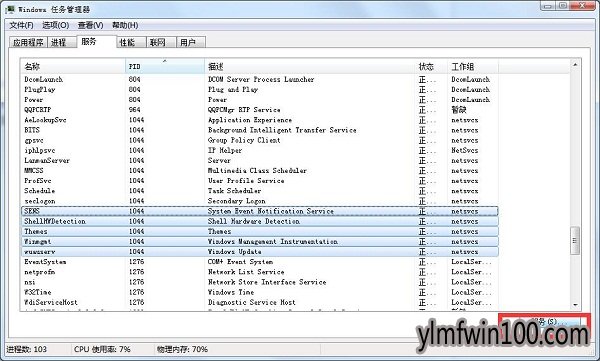Select the Themes service name
The image size is (600, 361).
[x=36, y=232]
